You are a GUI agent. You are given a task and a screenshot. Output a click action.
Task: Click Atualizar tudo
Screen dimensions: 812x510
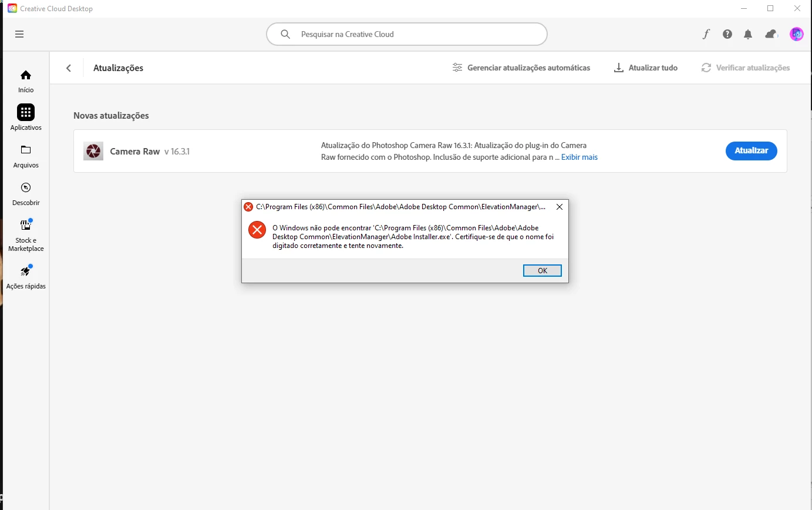pos(646,68)
